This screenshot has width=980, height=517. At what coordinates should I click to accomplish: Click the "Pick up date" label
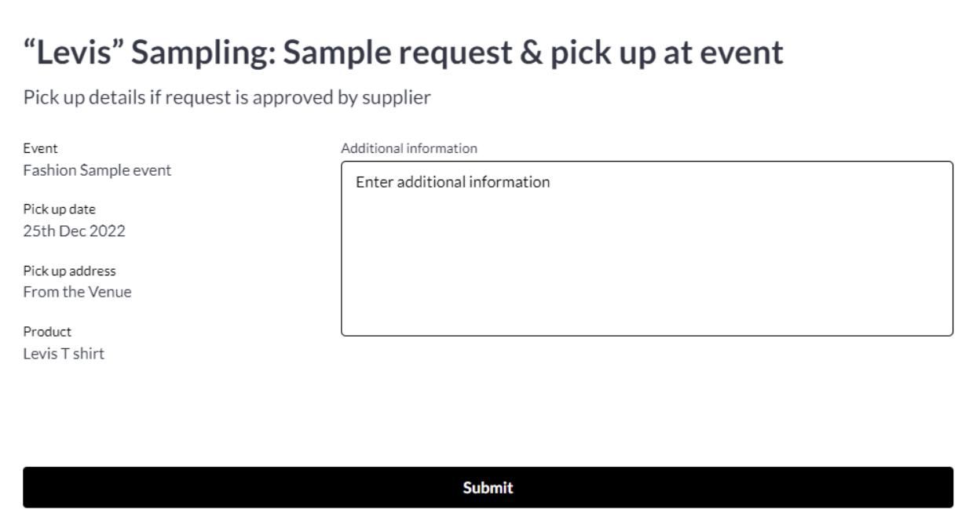click(x=59, y=209)
